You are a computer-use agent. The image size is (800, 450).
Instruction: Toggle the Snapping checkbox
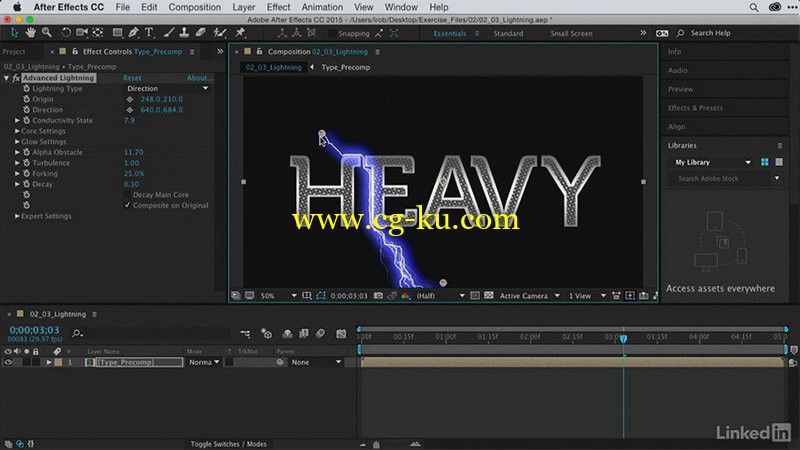332,33
